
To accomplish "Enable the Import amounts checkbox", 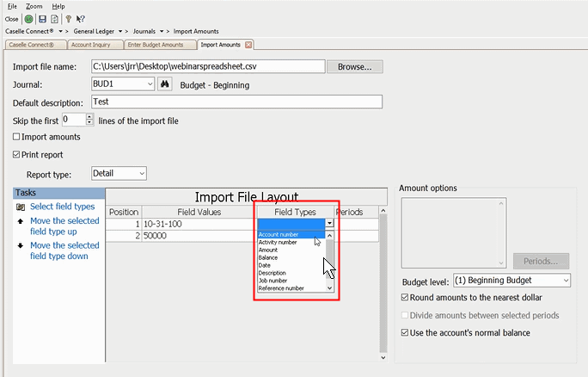I will pos(17,137).
